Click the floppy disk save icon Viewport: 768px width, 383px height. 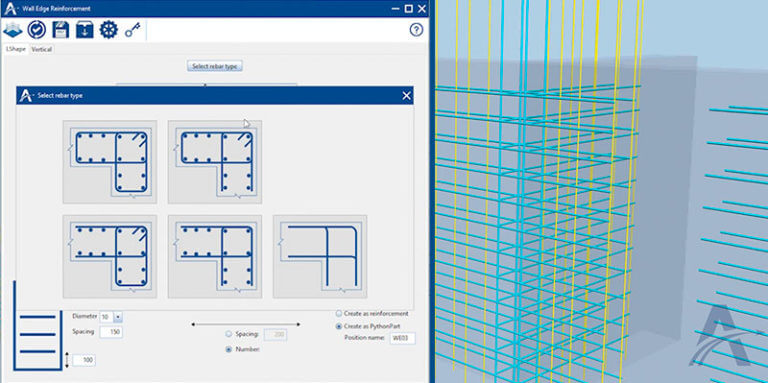61,30
